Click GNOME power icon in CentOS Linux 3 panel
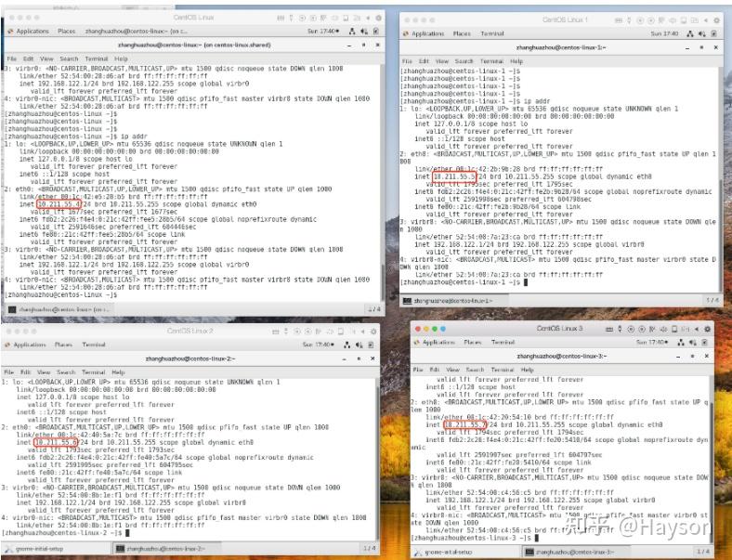The image size is (732, 560). coord(704,343)
